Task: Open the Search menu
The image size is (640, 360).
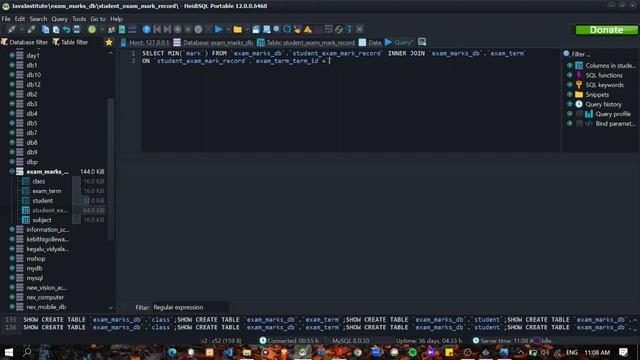Action: tap(38, 19)
